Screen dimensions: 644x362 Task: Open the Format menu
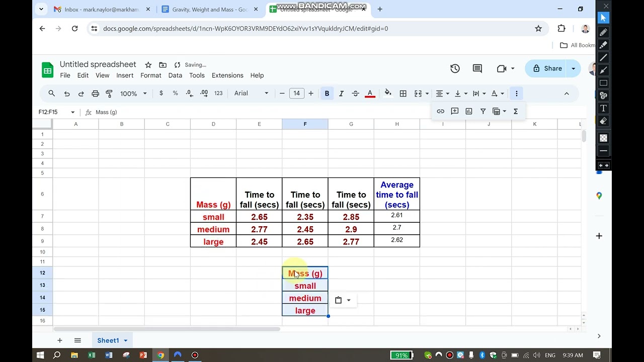click(151, 75)
